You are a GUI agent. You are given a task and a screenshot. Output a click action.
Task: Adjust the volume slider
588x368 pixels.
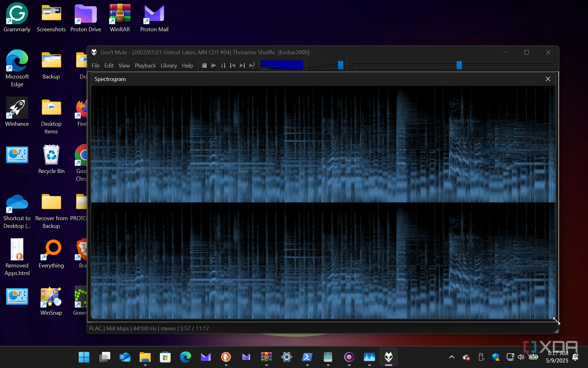(341, 65)
